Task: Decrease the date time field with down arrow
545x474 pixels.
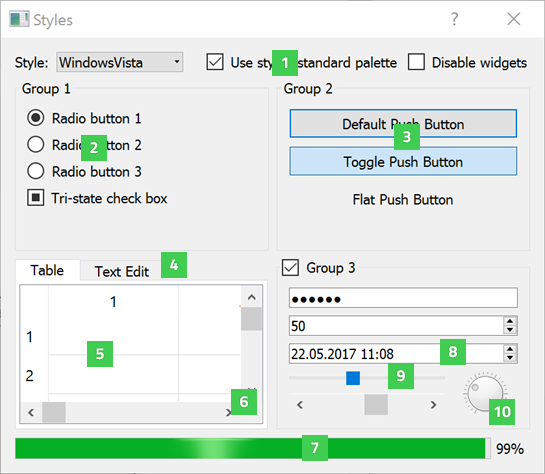Action: tap(510, 358)
